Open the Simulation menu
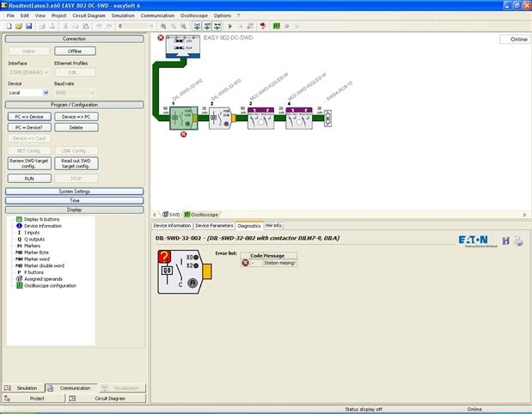The width and height of the screenshot is (532, 414). coord(123,15)
